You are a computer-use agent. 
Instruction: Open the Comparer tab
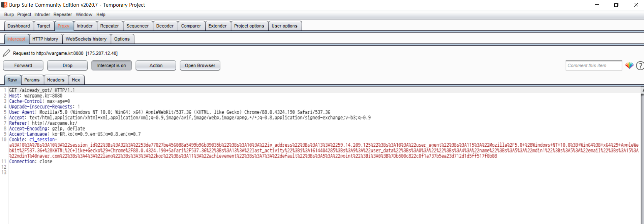click(191, 26)
